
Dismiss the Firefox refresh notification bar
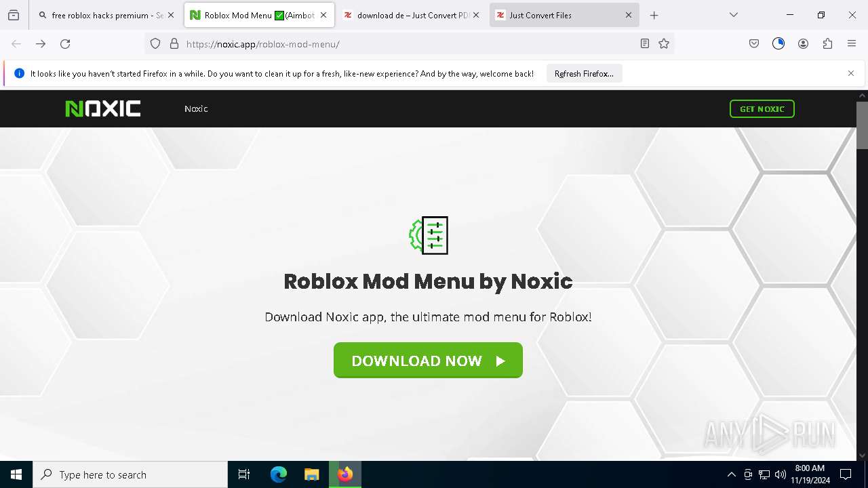pyautogui.click(x=851, y=73)
